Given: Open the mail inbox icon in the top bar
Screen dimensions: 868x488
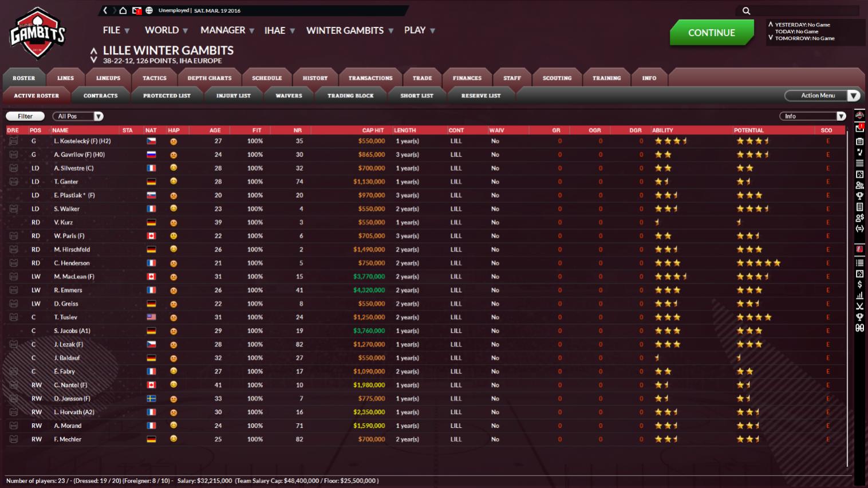Looking at the screenshot, I should pyautogui.click(x=136, y=10).
